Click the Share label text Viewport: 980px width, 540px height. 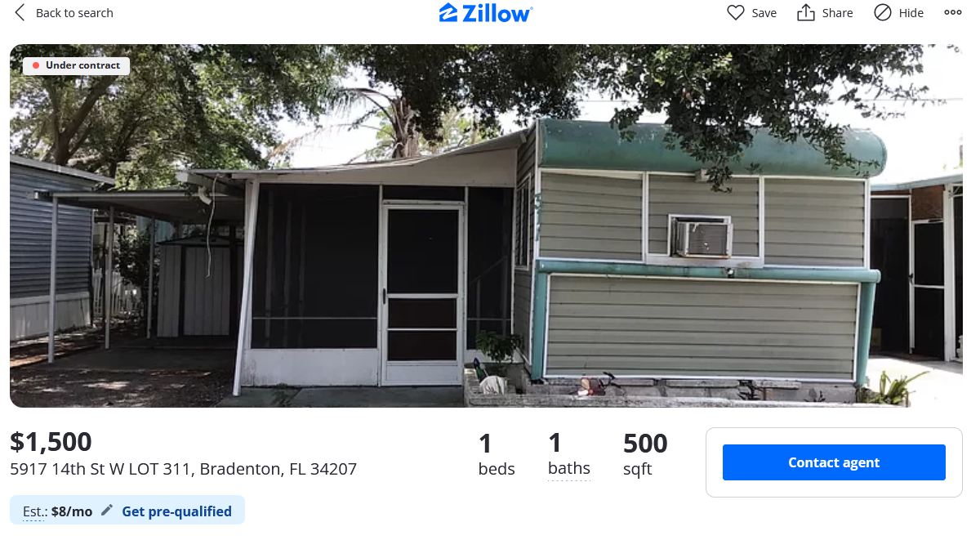pos(838,13)
